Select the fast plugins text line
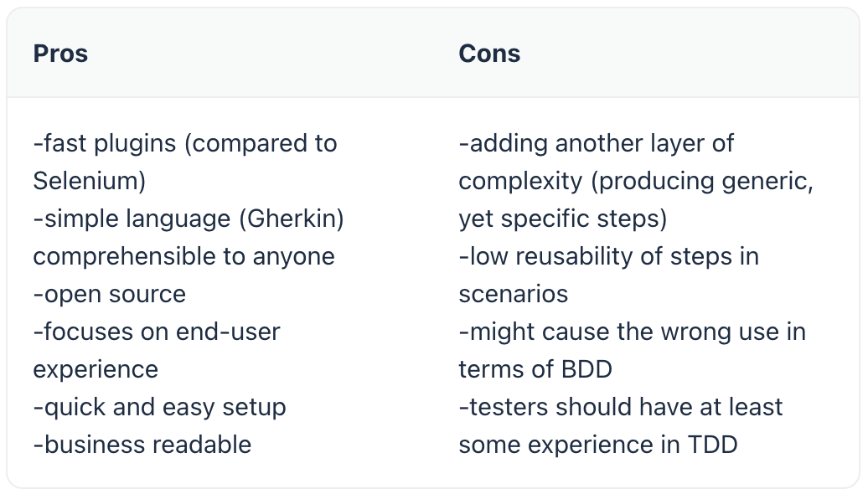 pos(185,144)
